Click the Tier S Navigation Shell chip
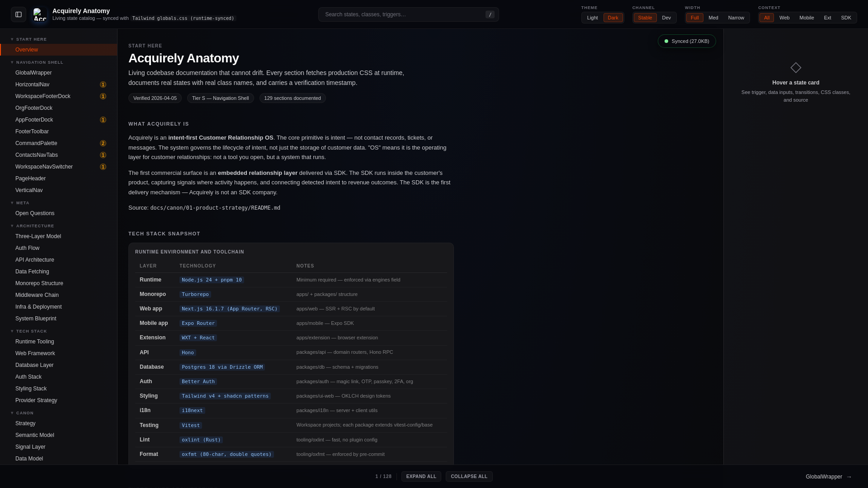This screenshot has height=488, width=868. (x=221, y=98)
